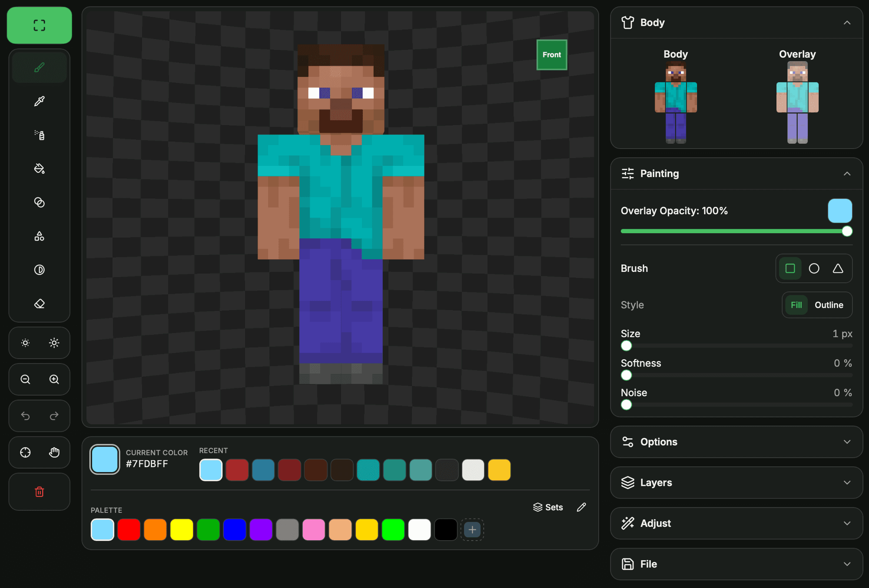The width and height of the screenshot is (869, 588).
Task: Redo the last action
Action: point(54,416)
